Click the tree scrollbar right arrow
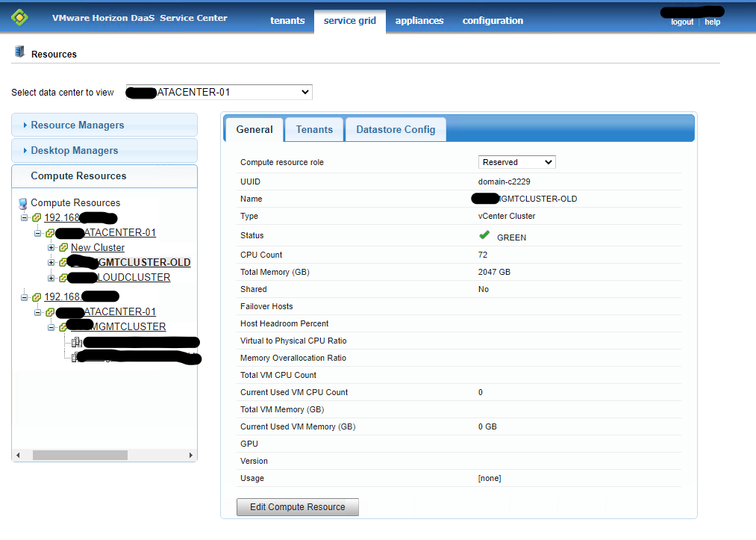Viewport: 756px width, 540px height. point(191,455)
